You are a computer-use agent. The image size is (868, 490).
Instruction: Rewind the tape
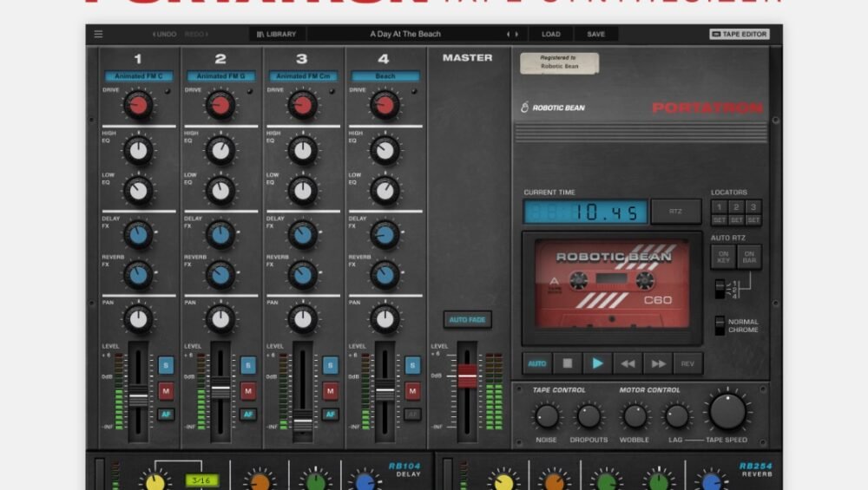(628, 363)
